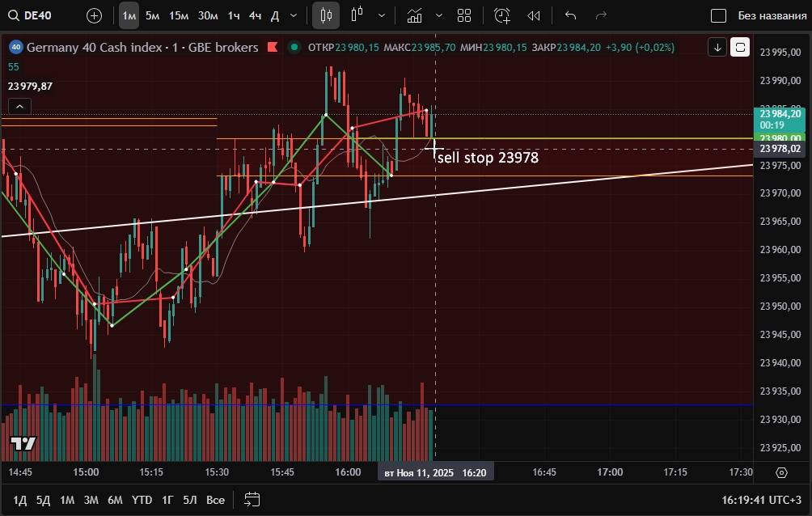Click the create alert clock icon
The width and height of the screenshot is (812, 516).
[502, 15]
